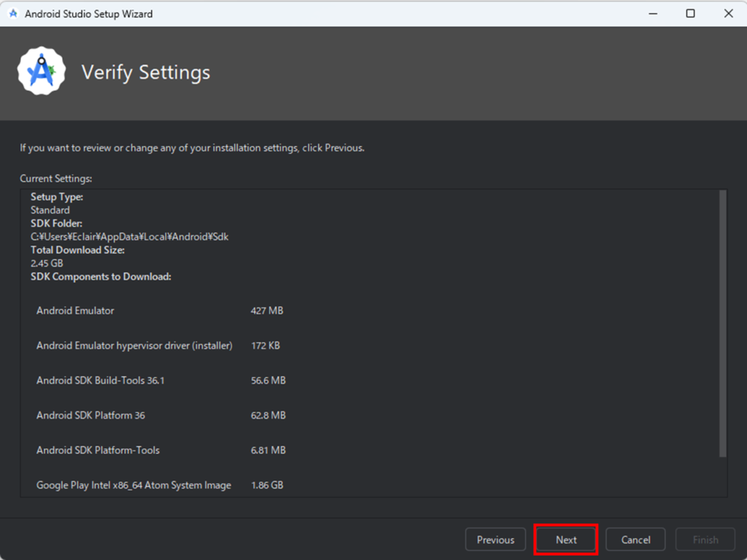Click the Verify Settings heading
Screen dimensions: 747x560
[x=146, y=72]
